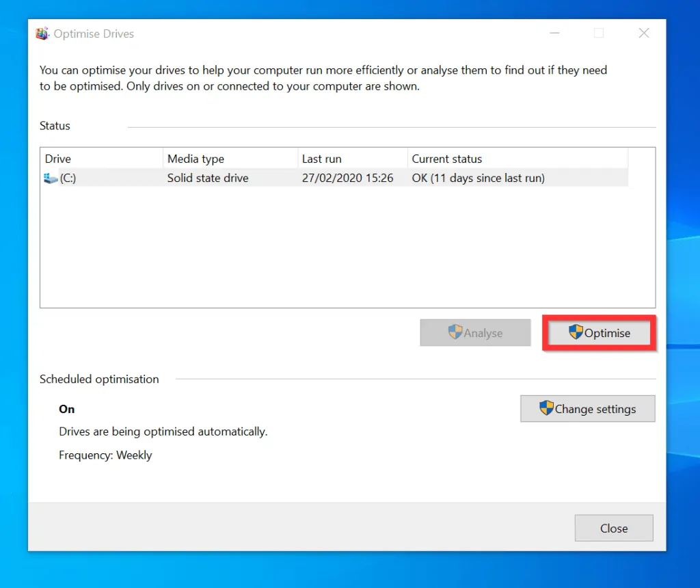Image resolution: width=700 pixels, height=588 pixels.
Task: Click the Frequency: Weekly text
Action: (x=105, y=455)
